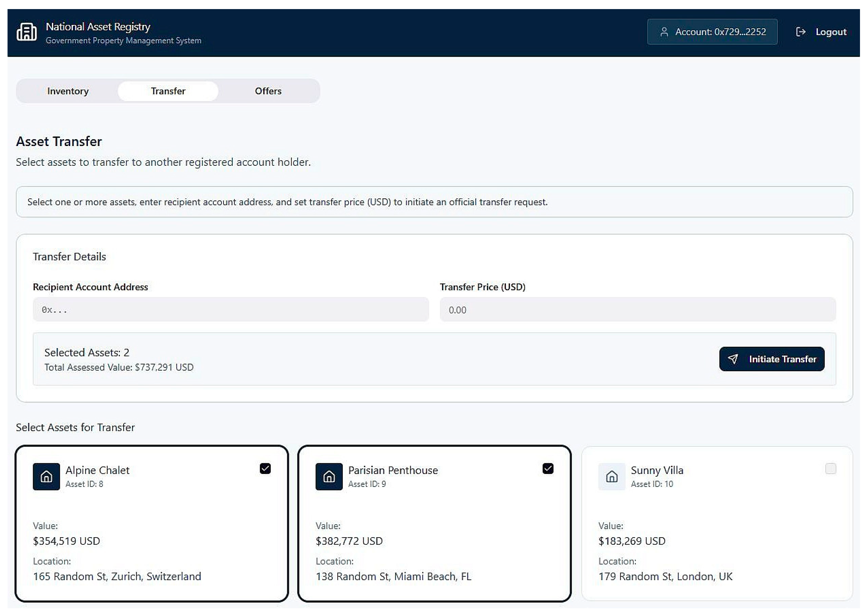Click the Parisian Penthouse house icon
This screenshot has width=867, height=616.
click(329, 476)
